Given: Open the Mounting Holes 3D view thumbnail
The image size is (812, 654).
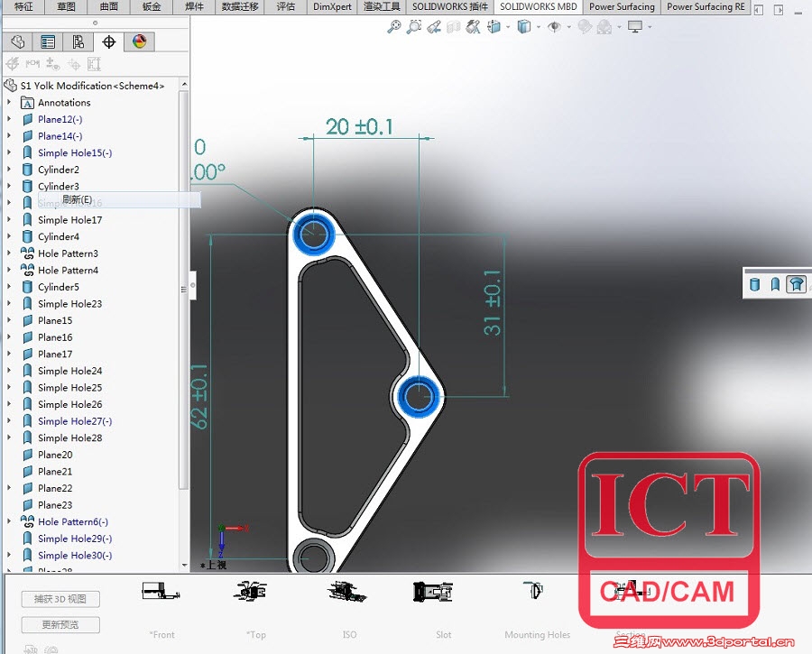Looking at the screenshot, I should click(x=533, y=590).
